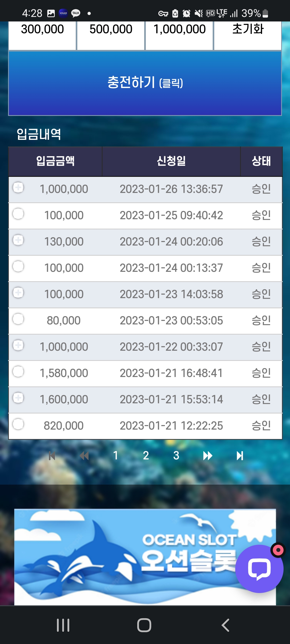Image resolution: width=290 pixels, height=644 pixels.
Task: Select the 2023-01-25 09:40:42 row circle
Action: tap(18, 214)
